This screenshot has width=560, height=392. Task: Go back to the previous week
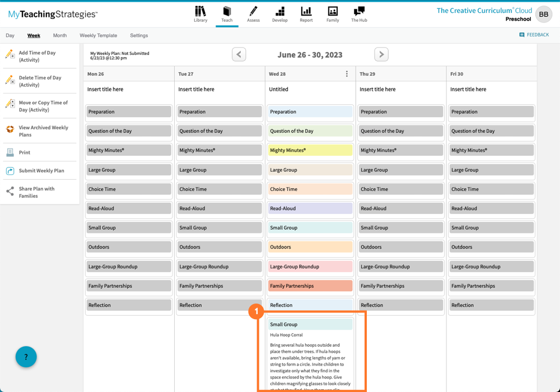pyautogui.click(x=239, y=54)
